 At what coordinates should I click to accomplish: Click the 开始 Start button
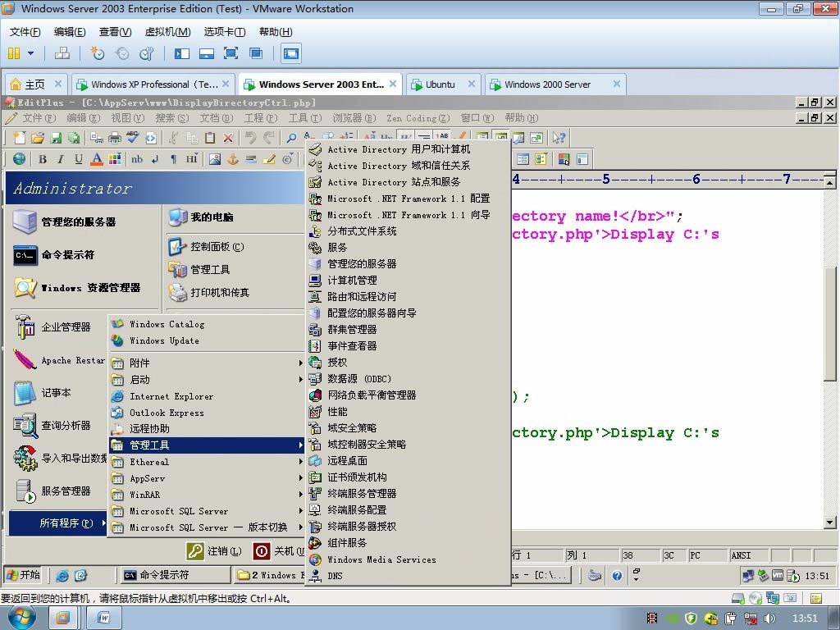coord(22,575)
